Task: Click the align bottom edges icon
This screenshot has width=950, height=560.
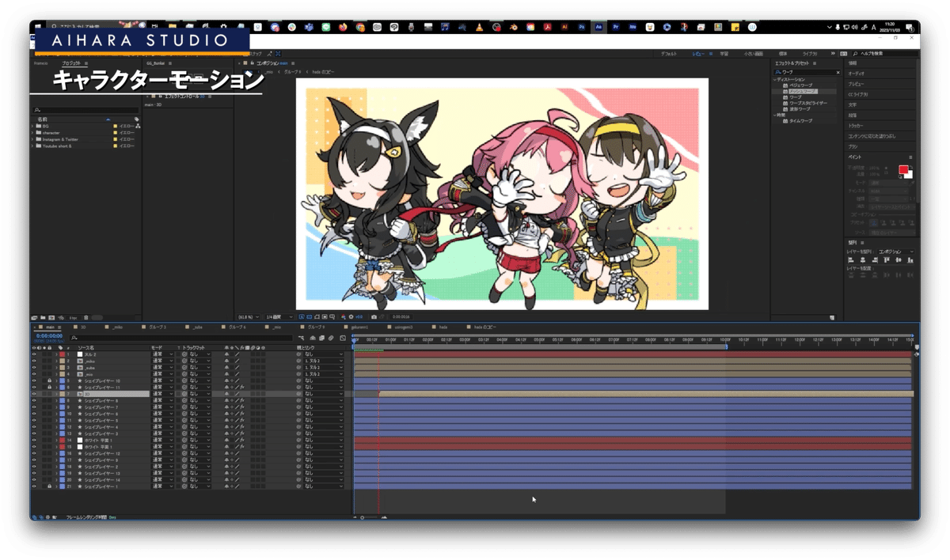Action: coord(910,260)
